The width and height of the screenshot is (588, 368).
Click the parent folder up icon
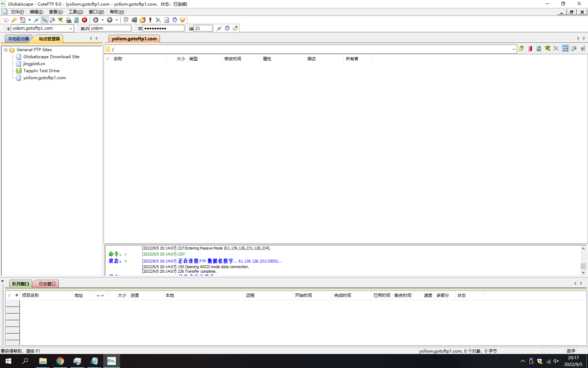pyautogui.click(x=521, y=49)
